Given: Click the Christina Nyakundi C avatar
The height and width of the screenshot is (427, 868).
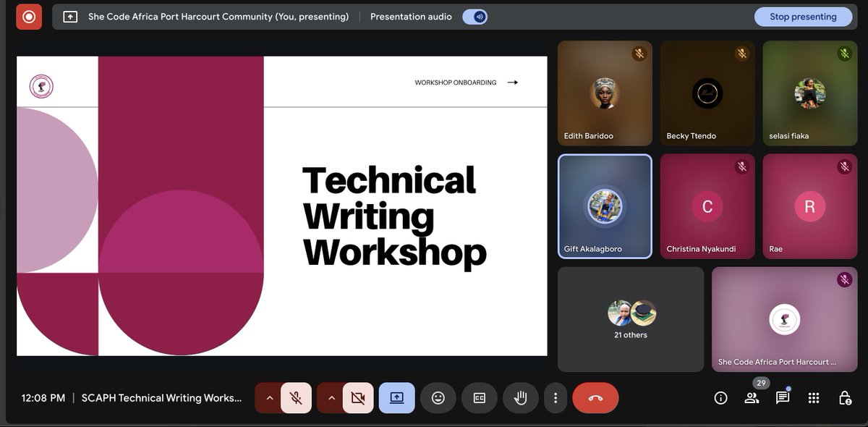Looking at the screenshot, I should tap(707, 207).
